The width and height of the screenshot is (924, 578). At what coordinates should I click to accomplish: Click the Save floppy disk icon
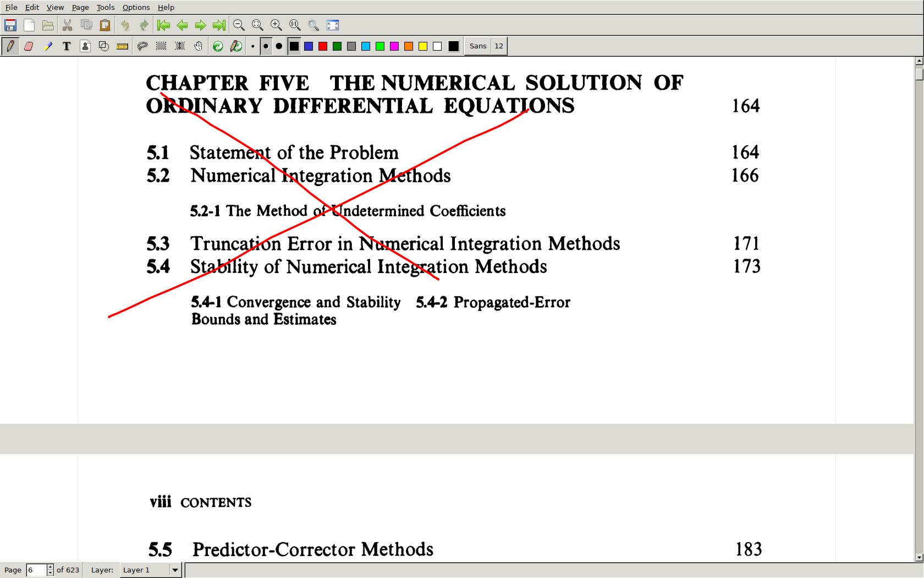click(10, 25)
